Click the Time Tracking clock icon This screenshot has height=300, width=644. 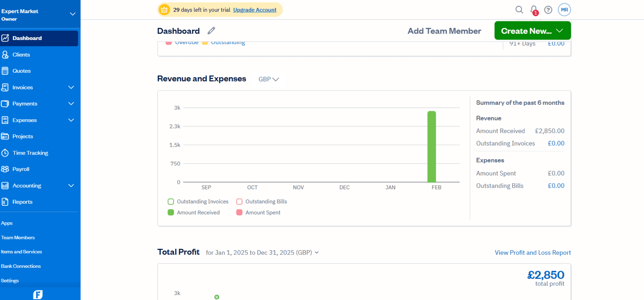(x=5, y=153)
